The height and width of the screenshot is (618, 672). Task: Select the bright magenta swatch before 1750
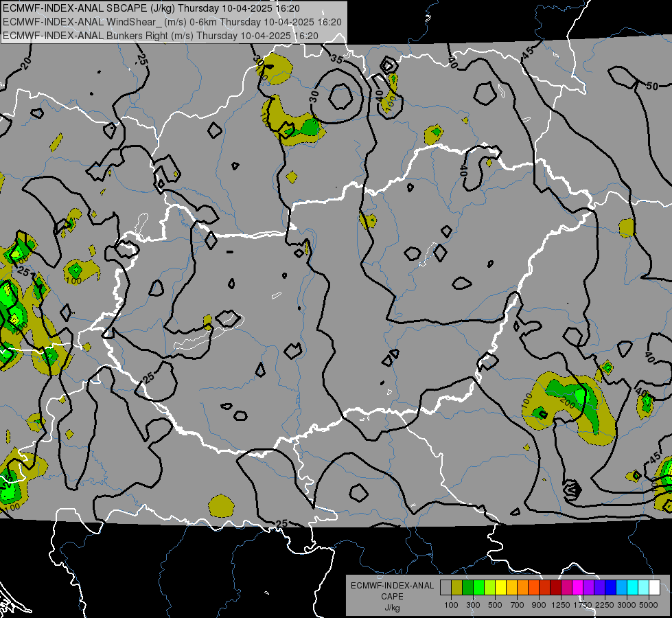pyautogui.click(x=578, y=587)
